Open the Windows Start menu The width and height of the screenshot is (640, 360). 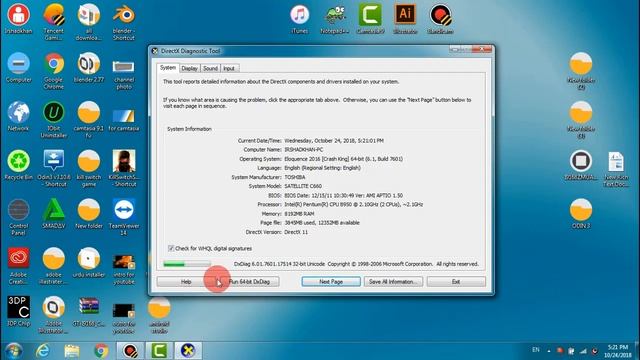pyautogui.click(x=14, y=351)
